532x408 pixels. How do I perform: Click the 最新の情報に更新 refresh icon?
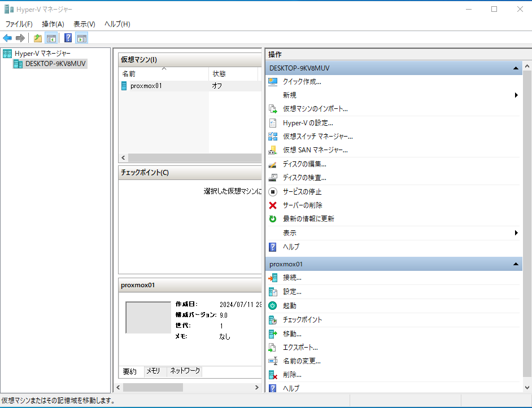click(x=273, y=219)
